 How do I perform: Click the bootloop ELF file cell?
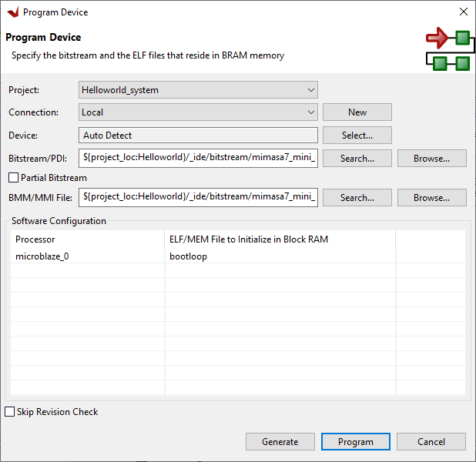click(189, 256)
